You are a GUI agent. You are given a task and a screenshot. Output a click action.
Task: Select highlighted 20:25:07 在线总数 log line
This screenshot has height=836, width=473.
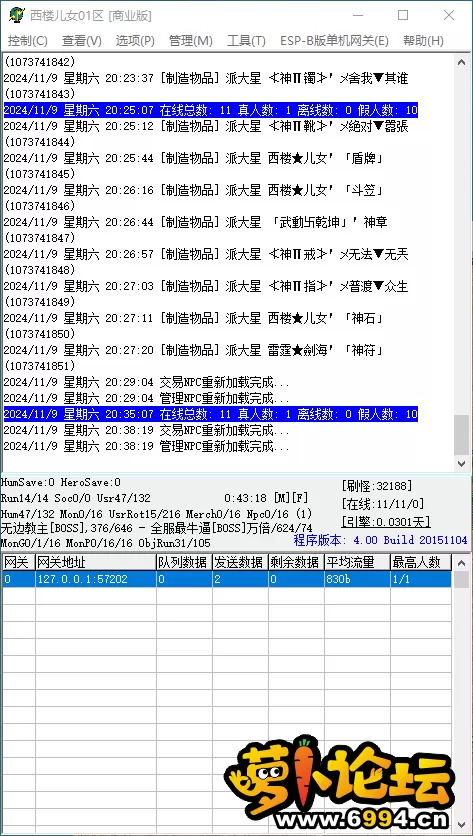pos(211,110)
